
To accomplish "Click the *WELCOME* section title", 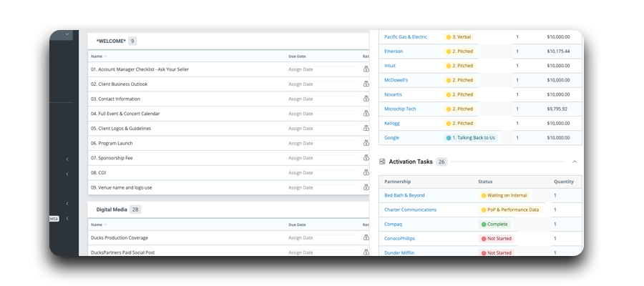I will pyautogui.click(x=111, y=41).
